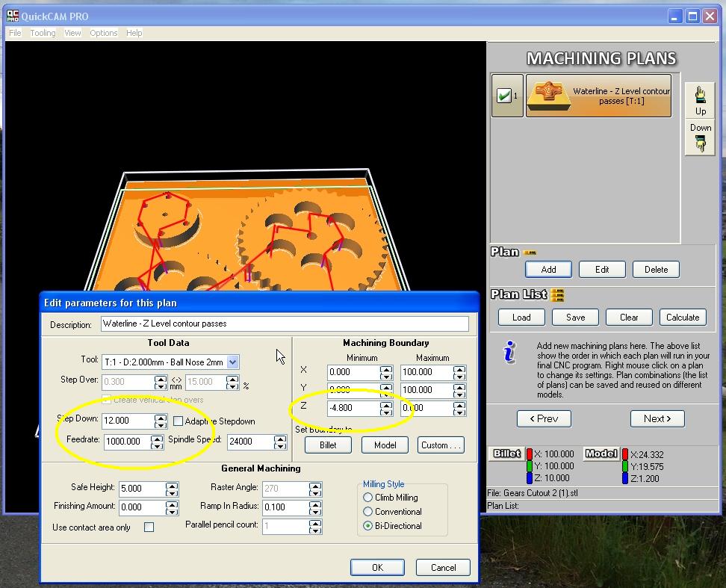Select Bi-Directional milling style
The height and width of the screenshot is (588, 726).
coord(367,525)
